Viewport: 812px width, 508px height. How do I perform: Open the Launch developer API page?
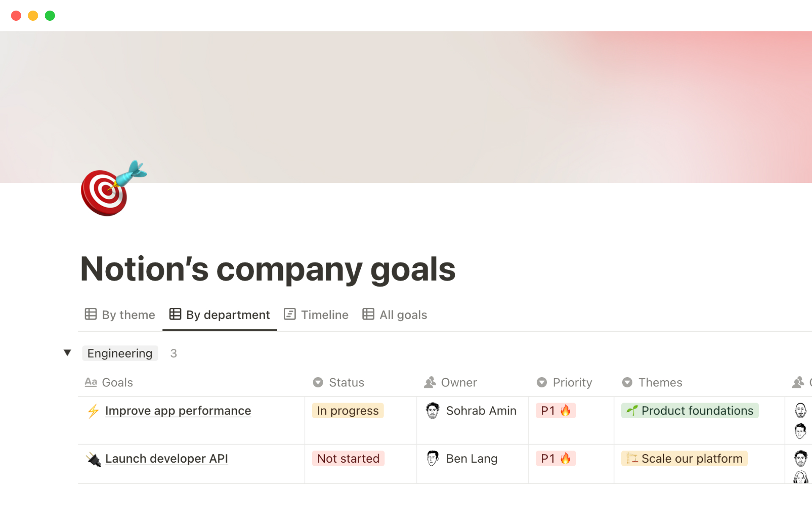(167, 458)
